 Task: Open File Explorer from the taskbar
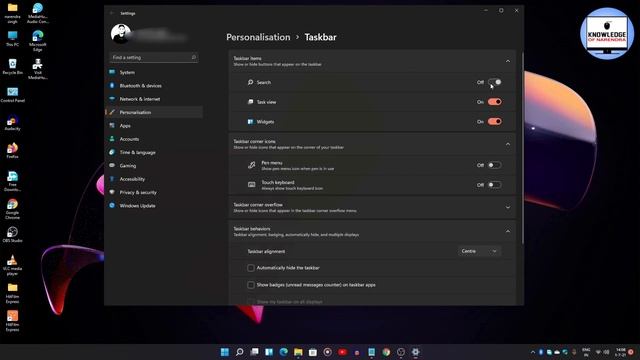click(x=298, y=352)
